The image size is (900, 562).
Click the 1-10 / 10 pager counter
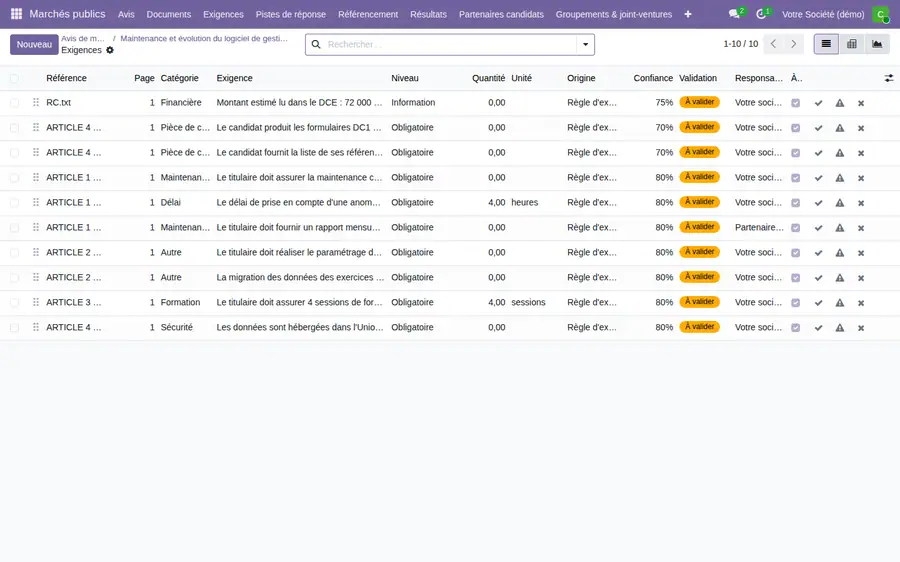click(740, 44)
